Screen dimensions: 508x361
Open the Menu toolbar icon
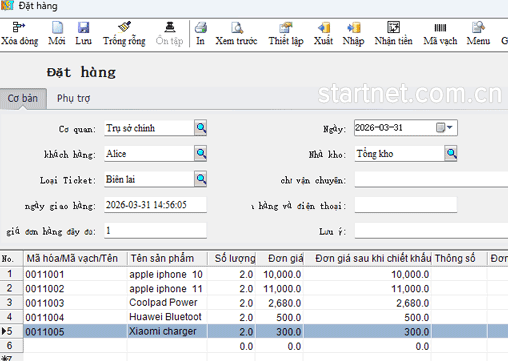[x=478, y=27]
